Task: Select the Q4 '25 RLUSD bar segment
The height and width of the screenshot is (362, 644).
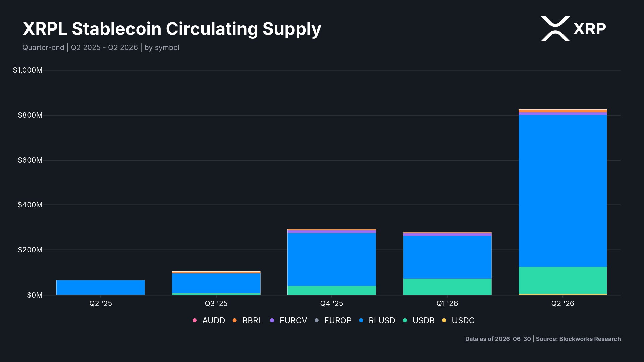Action: 332,259
